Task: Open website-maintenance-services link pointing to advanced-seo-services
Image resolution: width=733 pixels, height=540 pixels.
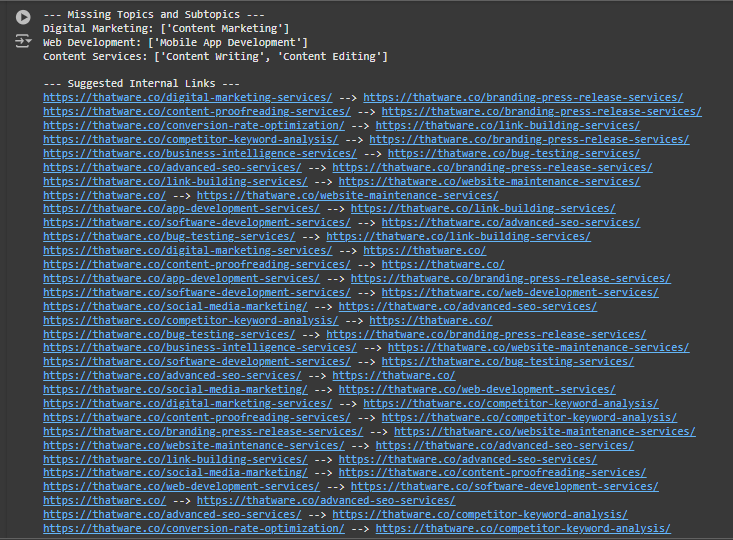Action: 194,446
